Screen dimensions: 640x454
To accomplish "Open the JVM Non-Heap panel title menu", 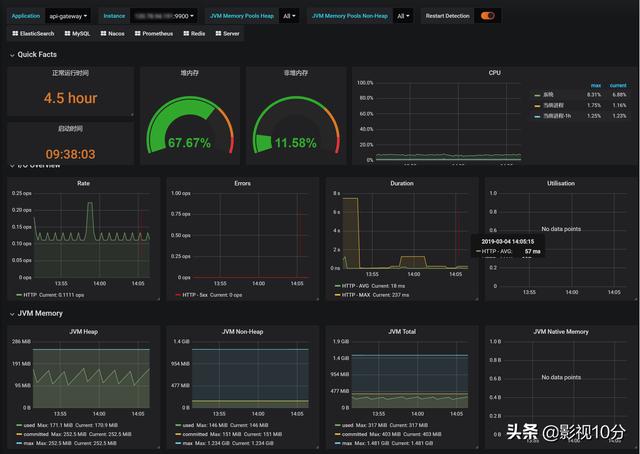I will tap(242, 332).
